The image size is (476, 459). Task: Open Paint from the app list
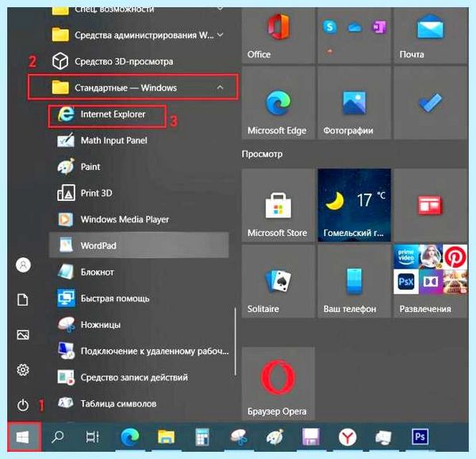tap(139, 167)
